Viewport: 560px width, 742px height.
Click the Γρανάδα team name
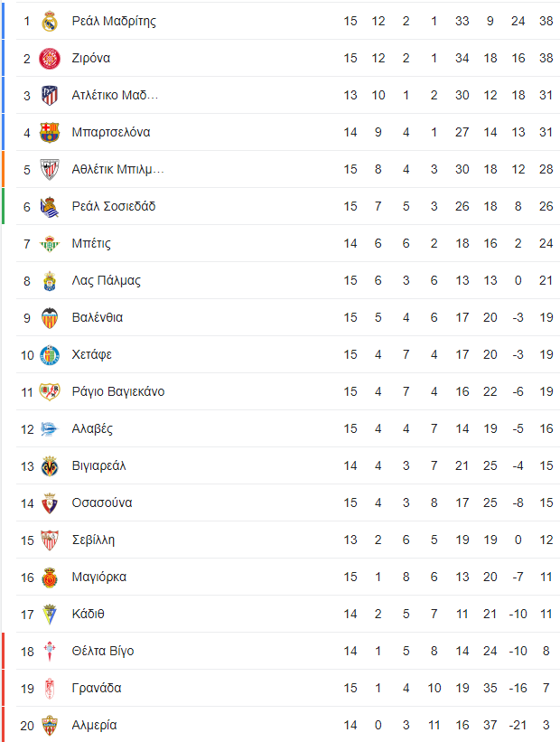click(x=97, y=688)
